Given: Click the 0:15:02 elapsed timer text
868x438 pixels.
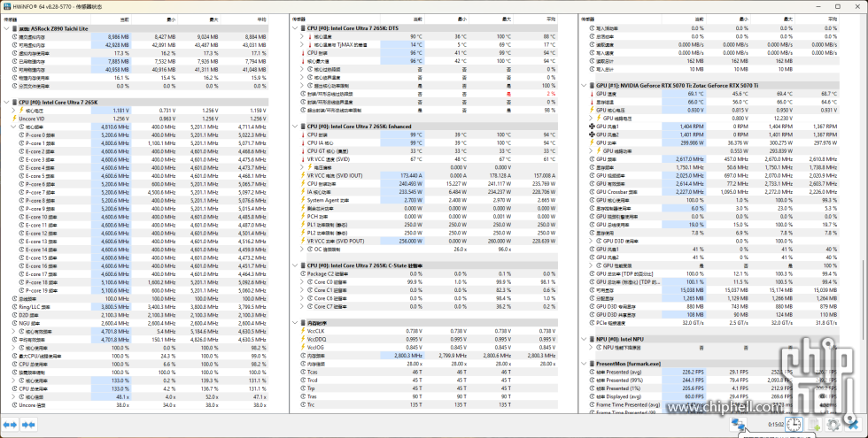Looking at the screenshot, I should (775, 424).
